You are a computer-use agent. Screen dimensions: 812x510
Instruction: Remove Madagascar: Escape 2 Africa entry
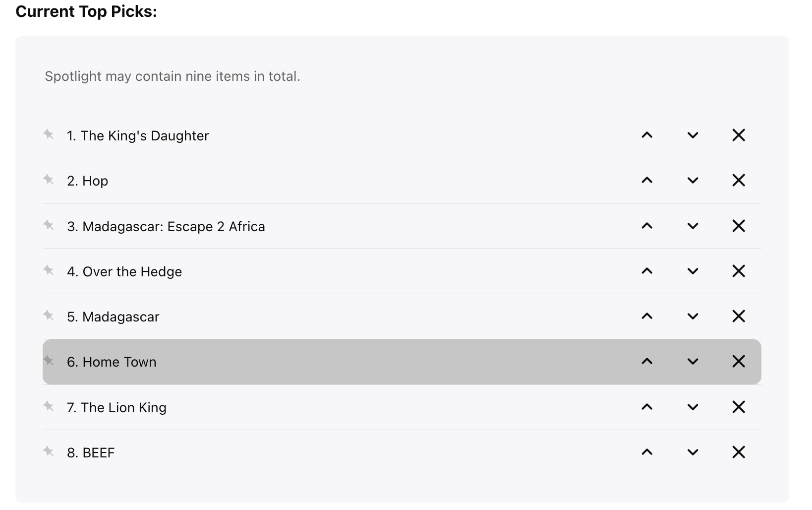click(x=738, y=226)
